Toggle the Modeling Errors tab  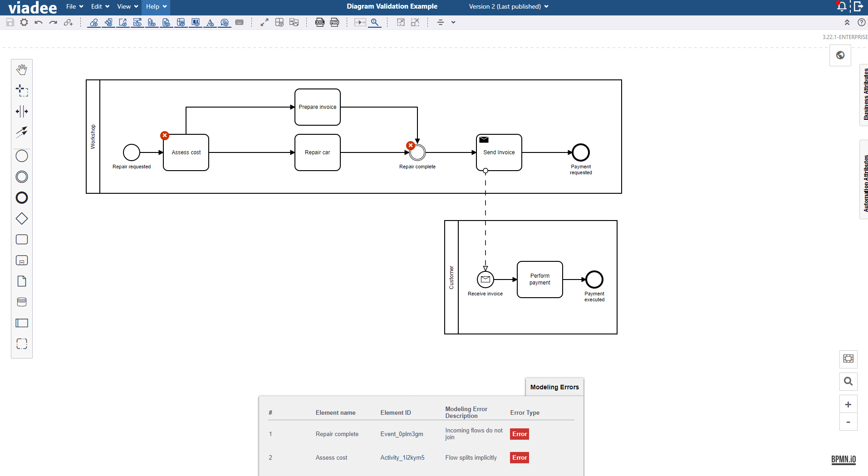coord(554,387)
